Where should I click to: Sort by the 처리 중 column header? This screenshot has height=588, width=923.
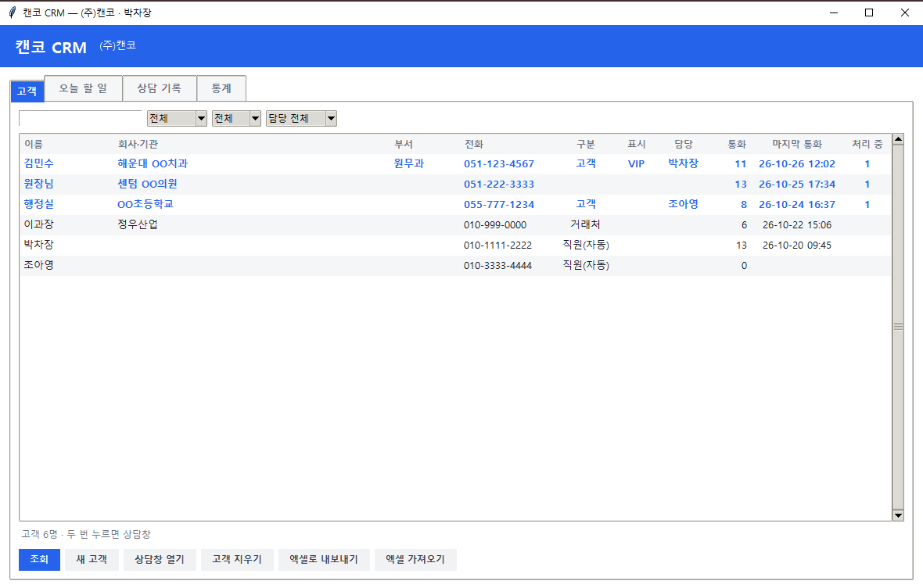[x=867, y=144]
